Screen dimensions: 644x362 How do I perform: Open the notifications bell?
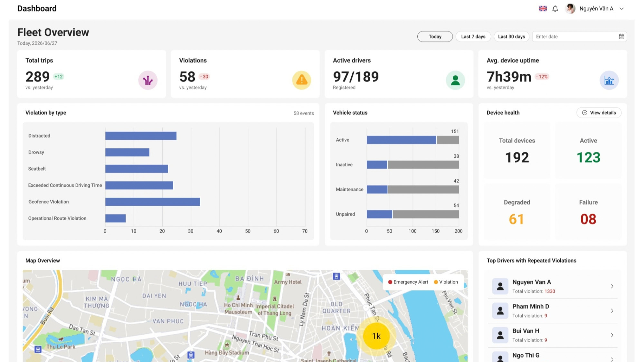point(555,9)
